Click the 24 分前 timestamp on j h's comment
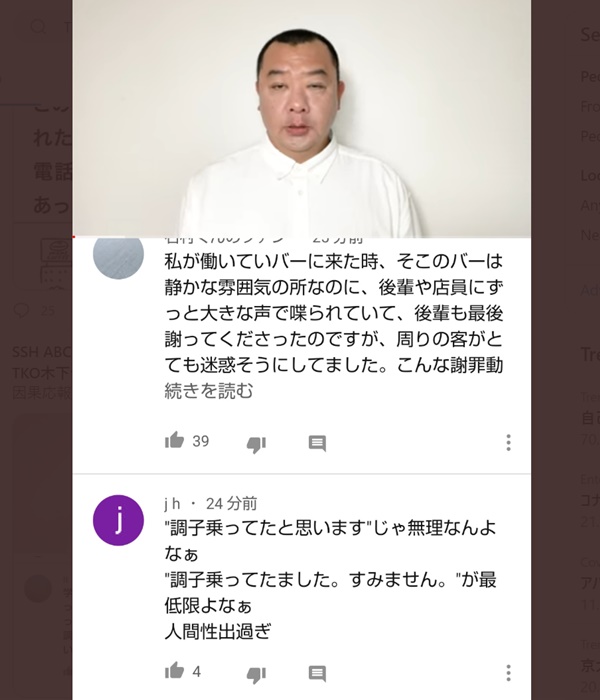 click(x=231, y=504)
